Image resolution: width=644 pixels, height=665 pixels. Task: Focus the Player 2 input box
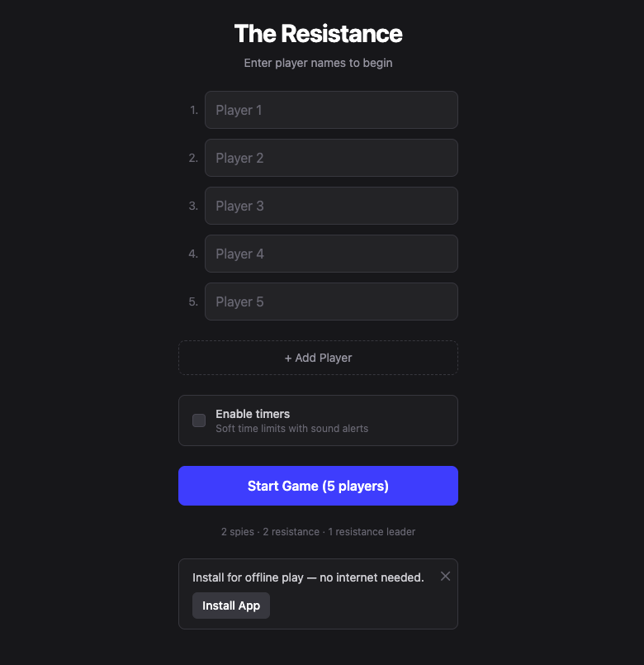click(330, 158)
